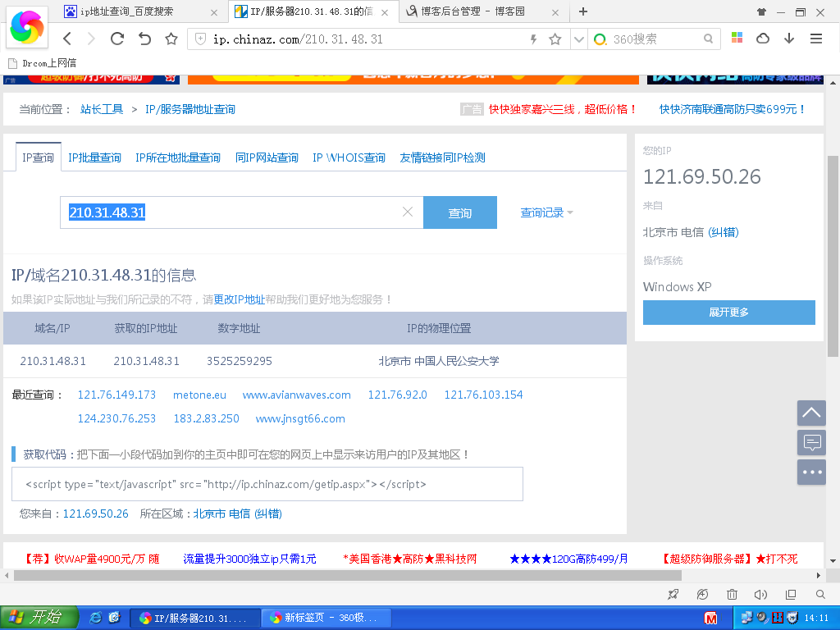Open a new tab with plus button

(x=583, y=11)
